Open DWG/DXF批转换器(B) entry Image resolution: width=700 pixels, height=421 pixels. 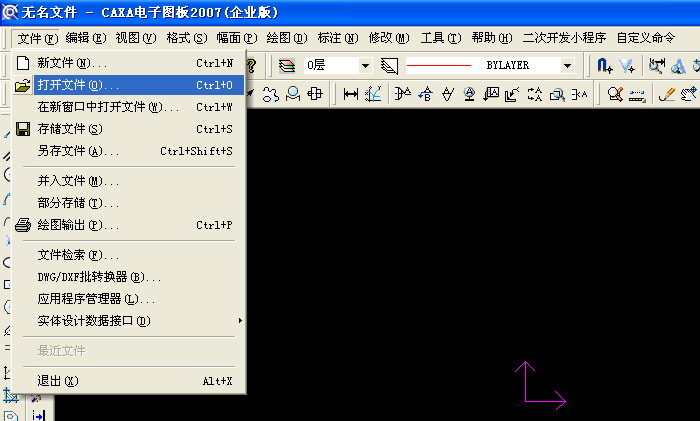(129, 277)
